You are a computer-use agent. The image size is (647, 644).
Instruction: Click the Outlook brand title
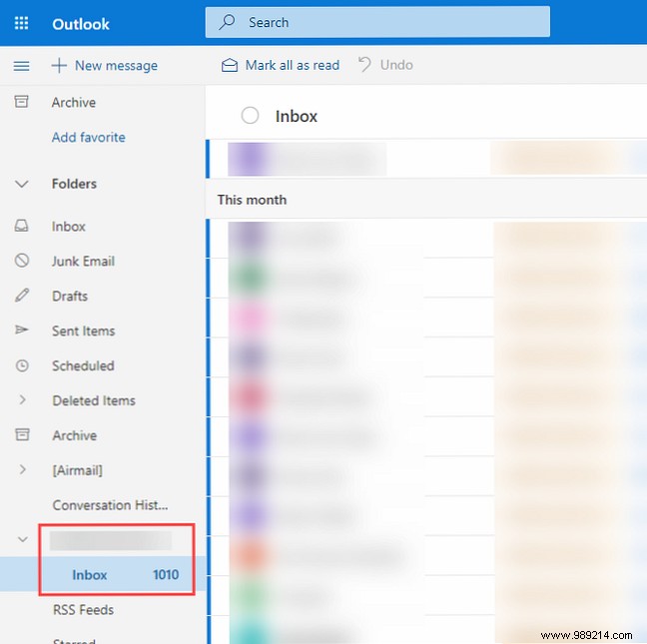81,24
